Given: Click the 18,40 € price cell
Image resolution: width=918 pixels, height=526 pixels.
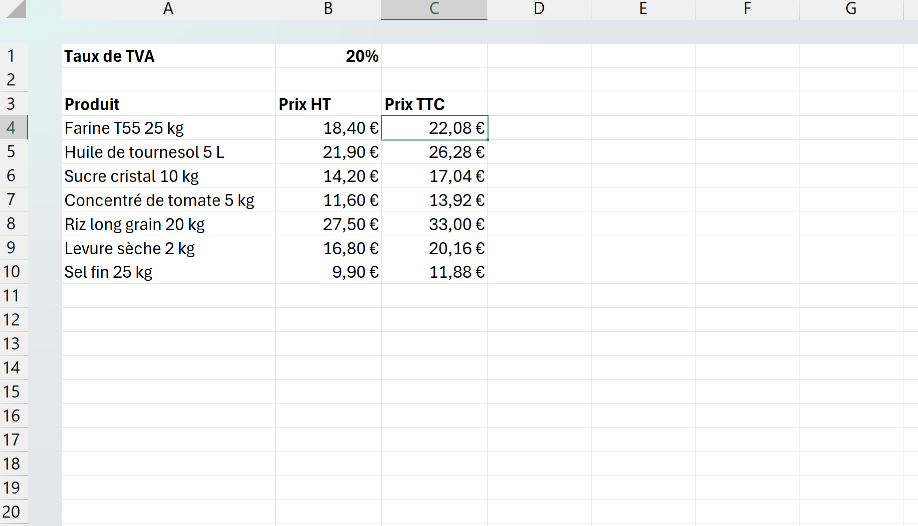Looking at the screenshot, I should click(328, 128).
